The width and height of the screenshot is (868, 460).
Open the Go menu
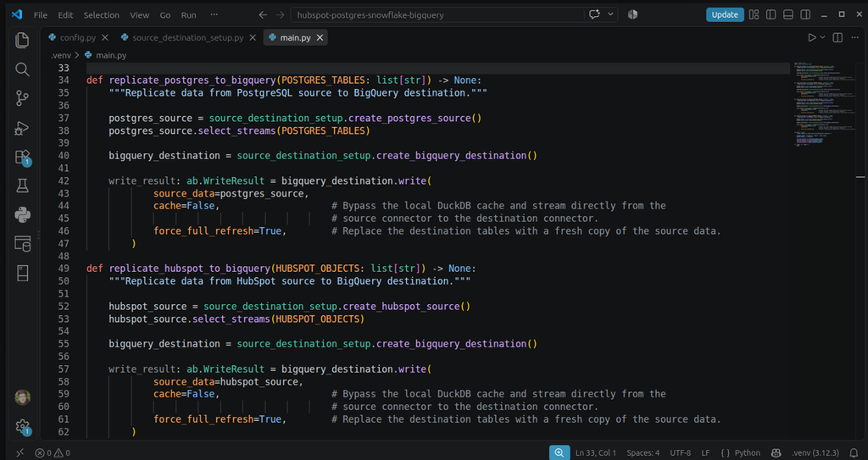click(165, 15)
